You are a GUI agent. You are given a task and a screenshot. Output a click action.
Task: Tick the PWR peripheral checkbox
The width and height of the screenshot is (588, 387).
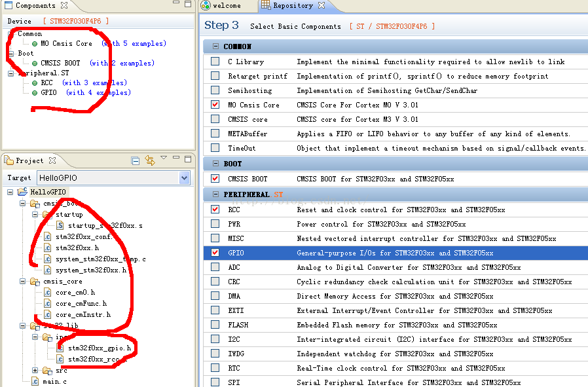pyautogui.click(x=215, y=224)
